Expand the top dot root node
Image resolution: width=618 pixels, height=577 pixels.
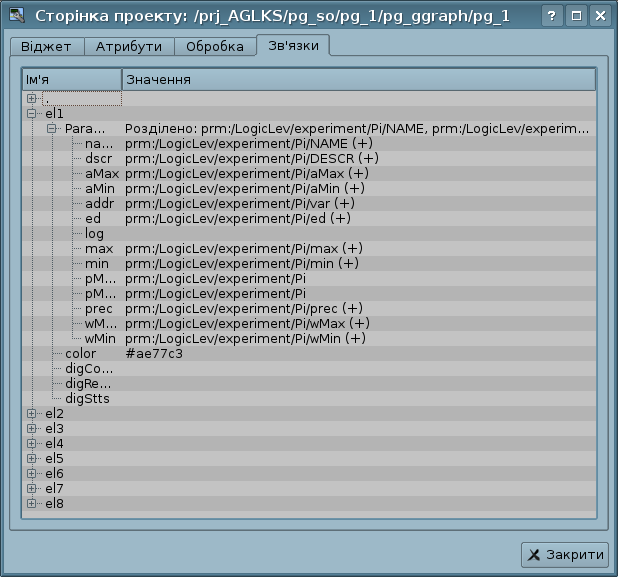[32, 99]
